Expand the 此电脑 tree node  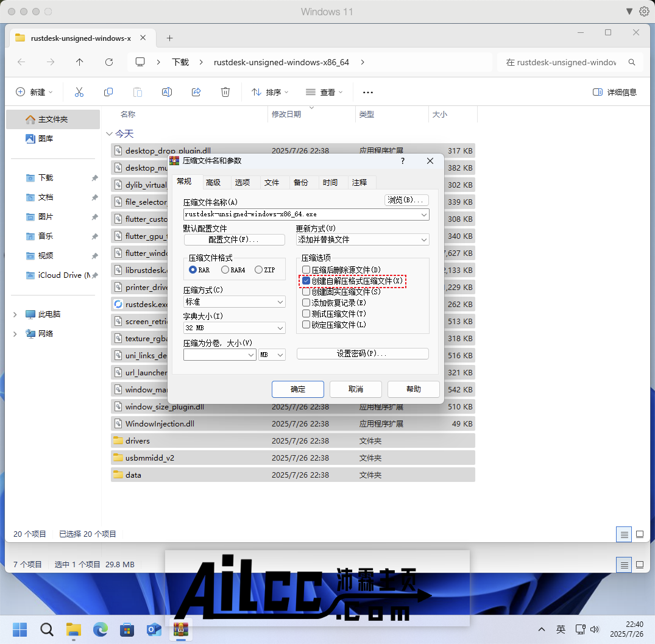pos(15,314)
